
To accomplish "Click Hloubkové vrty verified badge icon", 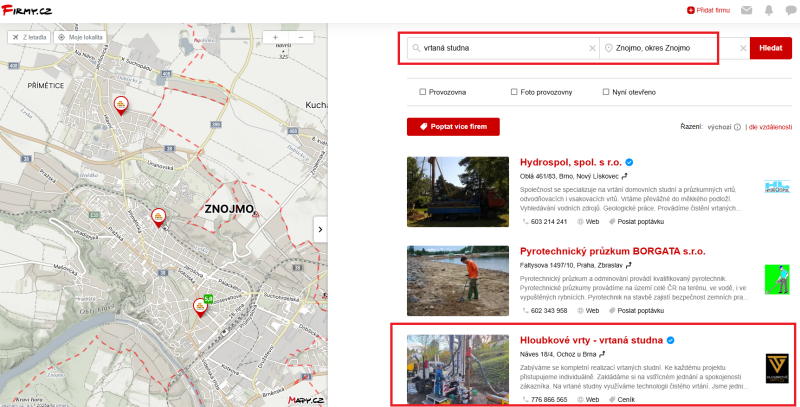I will (670, 340).
